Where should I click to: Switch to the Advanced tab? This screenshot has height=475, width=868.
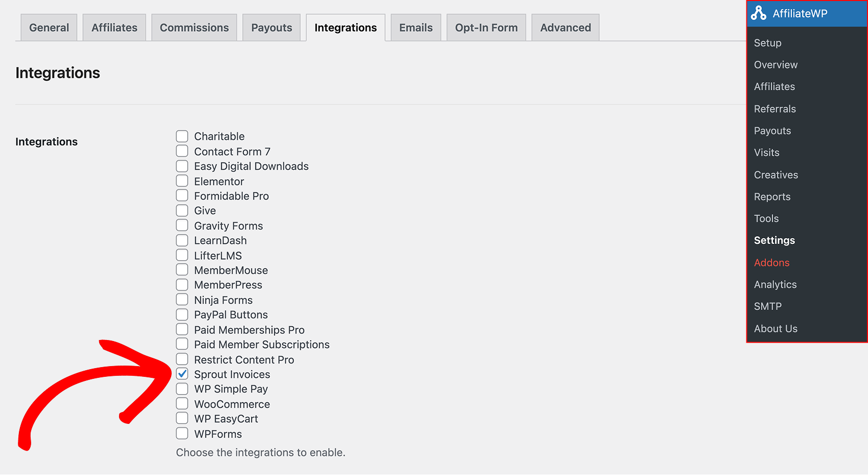coord(565,28)
